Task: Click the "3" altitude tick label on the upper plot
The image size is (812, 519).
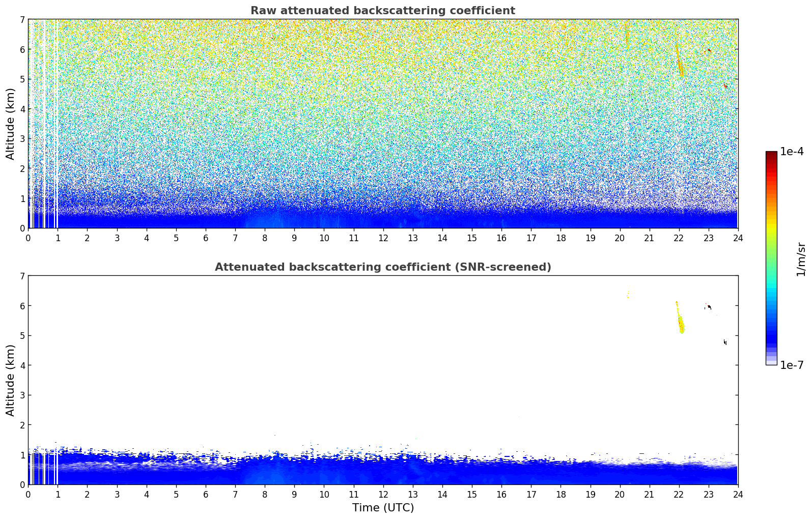Action: [x=22, y=139]
